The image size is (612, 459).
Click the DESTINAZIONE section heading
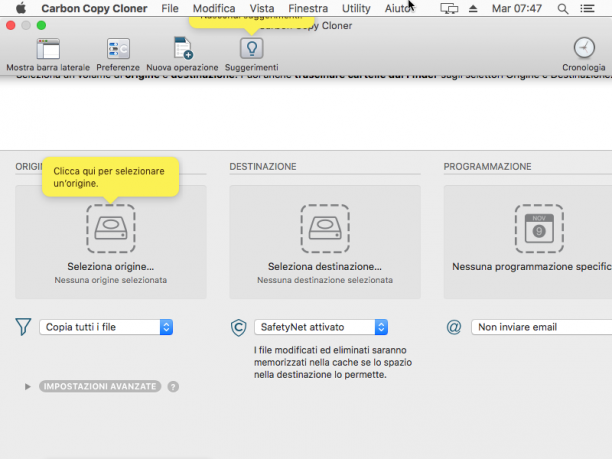click(263, 167)
